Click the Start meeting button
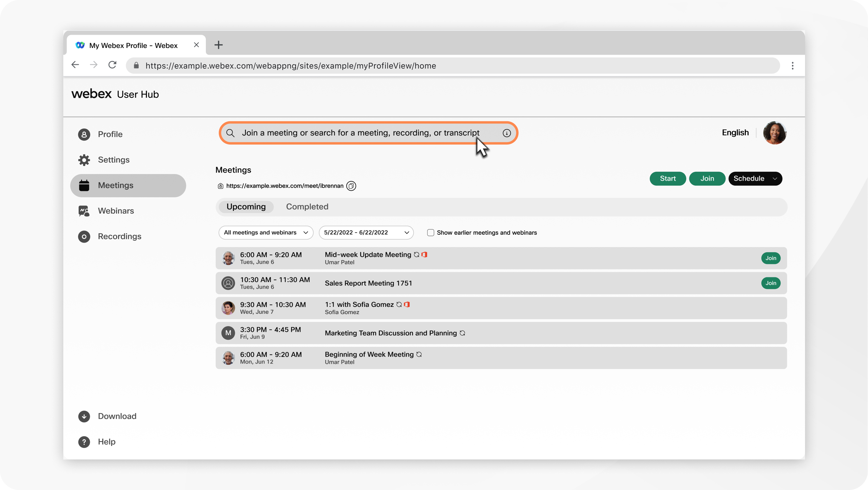 click(x=668, y=178)
